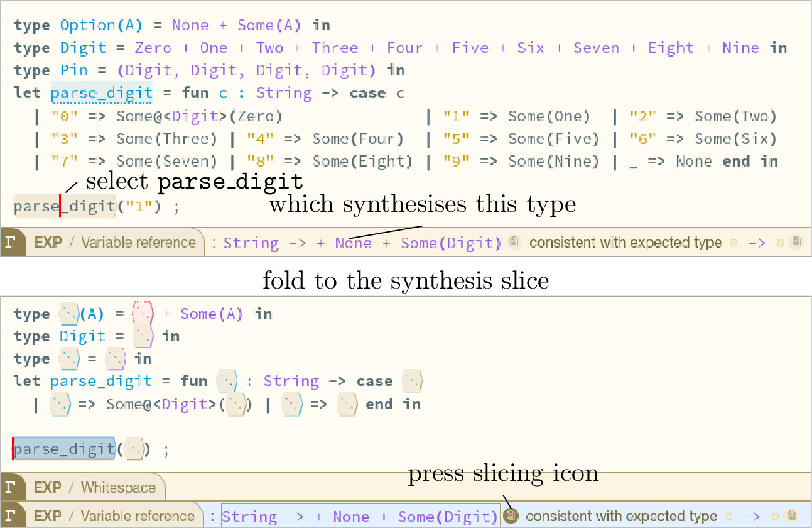Click the slicing icon at the right end of upper status bar

(x=797, y=242)
